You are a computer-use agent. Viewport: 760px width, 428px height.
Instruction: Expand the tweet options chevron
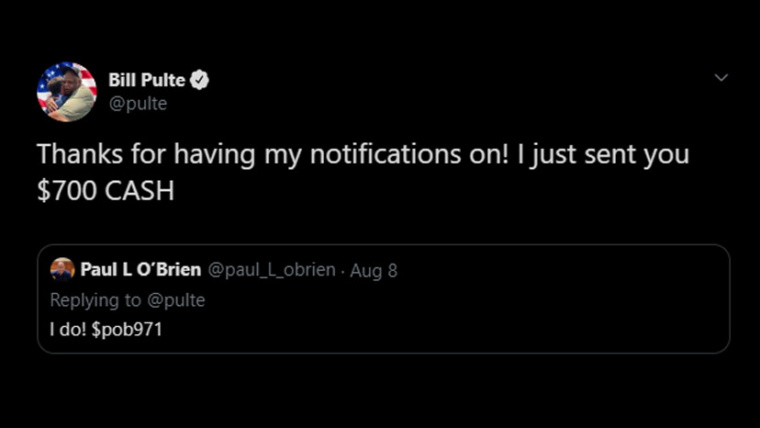(x=721, y=77)
